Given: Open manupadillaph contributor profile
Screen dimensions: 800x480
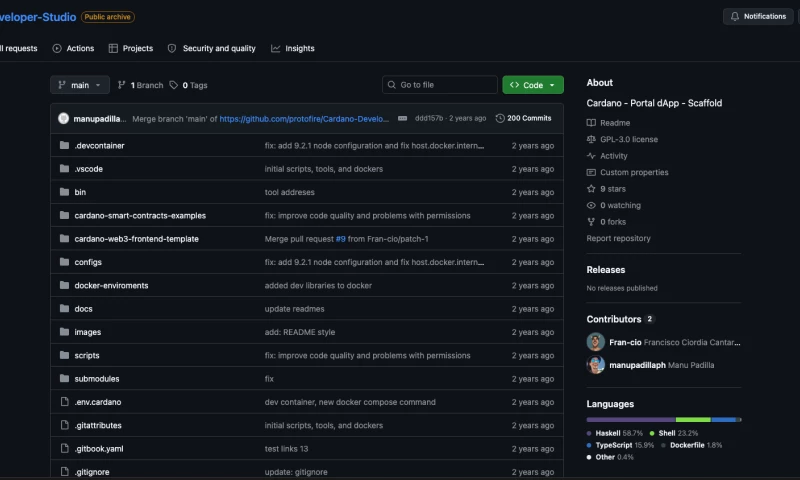Looking at the screenshot, I should click(637, 365).
